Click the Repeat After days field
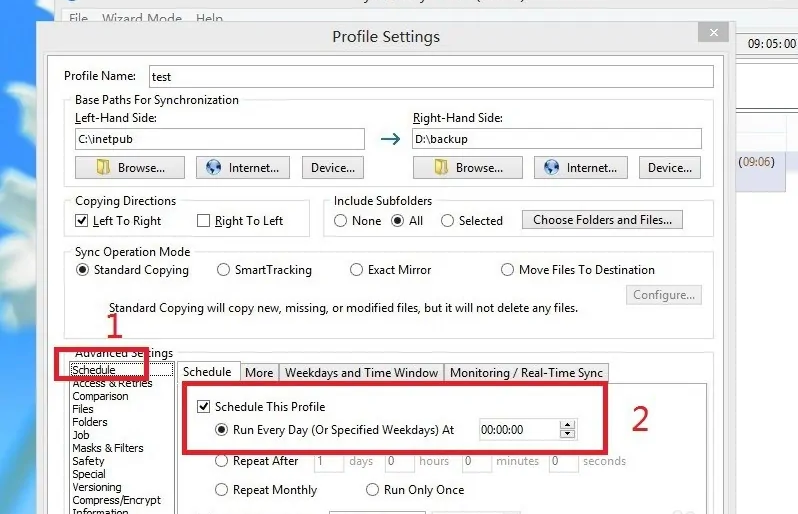The width and height of the screenshot is (798, 514). 329,461
